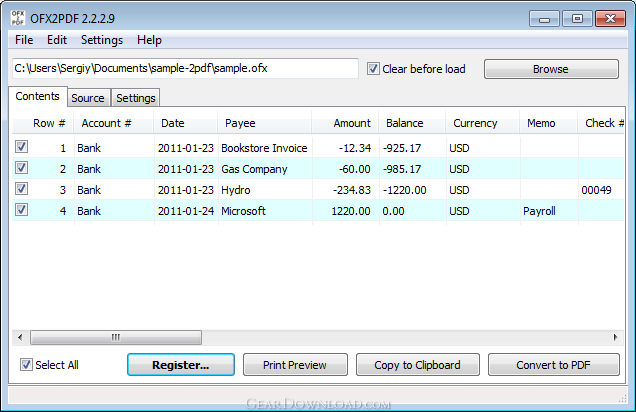Click the amount 1220.00
The image size is (636, 412).
[351, 211]
